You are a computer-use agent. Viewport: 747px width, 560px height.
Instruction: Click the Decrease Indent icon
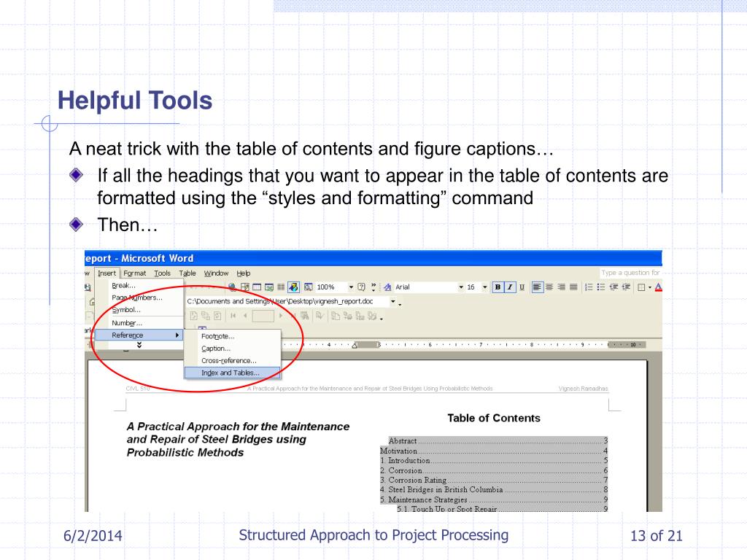614,287
